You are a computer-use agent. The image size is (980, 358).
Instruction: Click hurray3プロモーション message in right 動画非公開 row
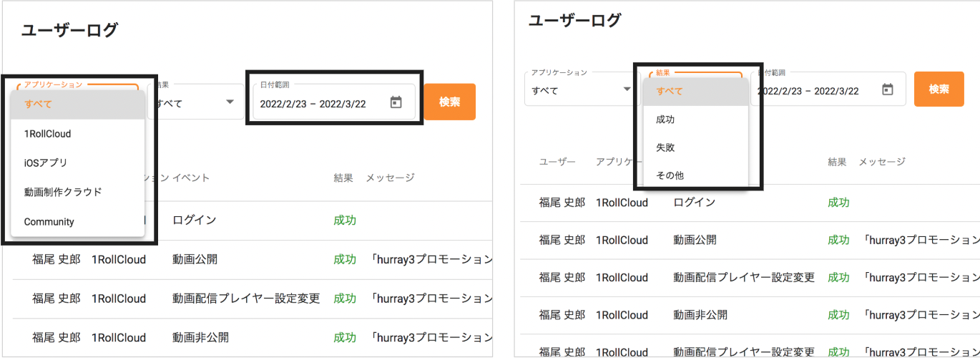(921, 314)
